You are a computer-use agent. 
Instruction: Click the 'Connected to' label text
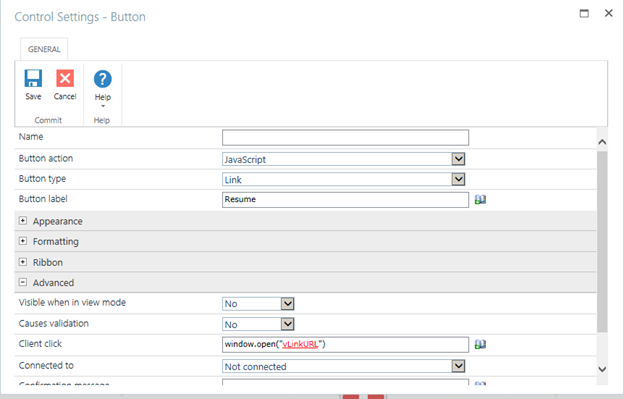46,365
